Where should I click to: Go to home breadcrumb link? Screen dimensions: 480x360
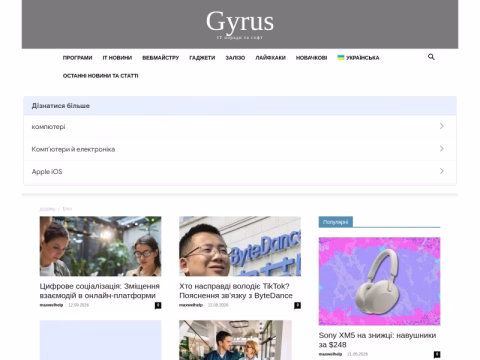(x=47, y=209)
